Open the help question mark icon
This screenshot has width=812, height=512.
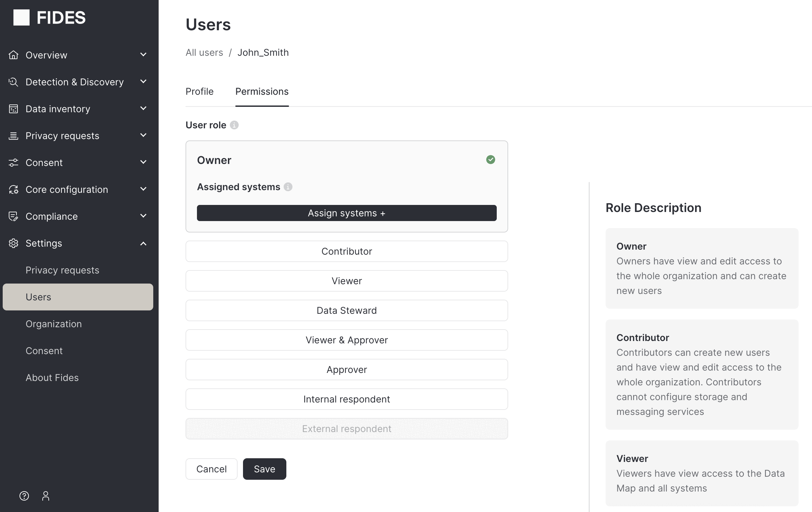point(24,496)
